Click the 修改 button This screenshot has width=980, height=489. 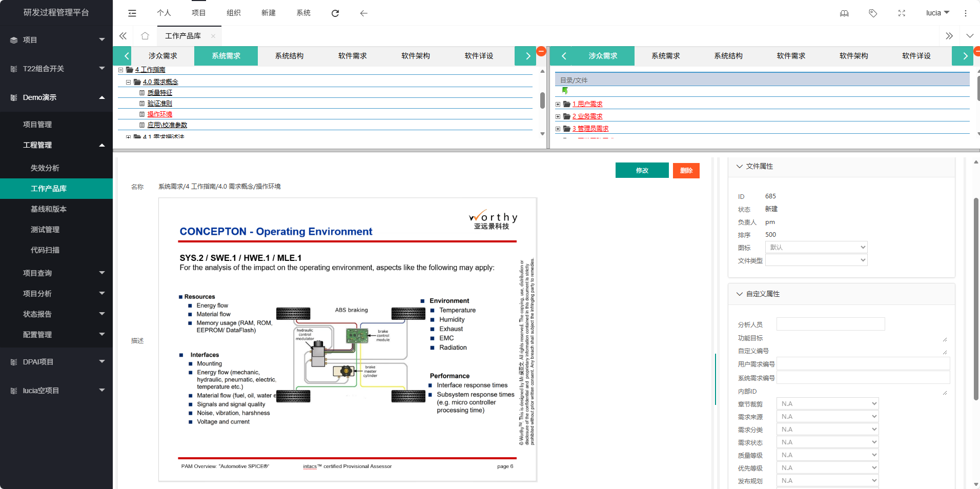point(642,170)
